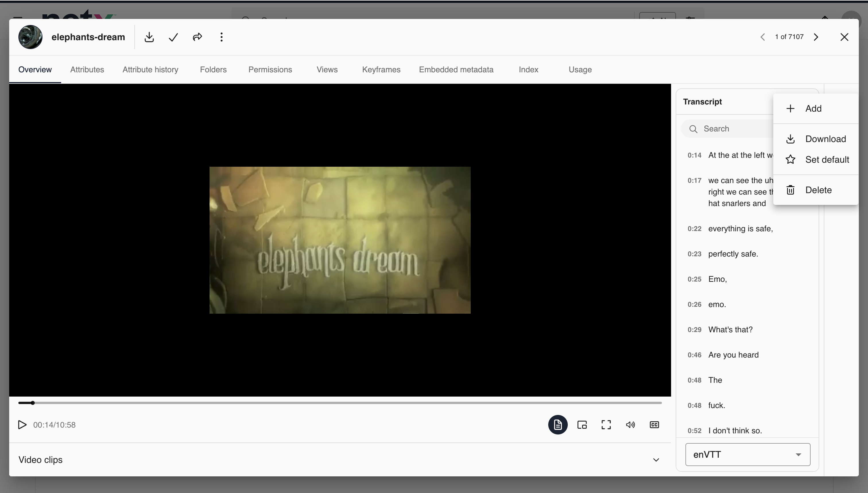Switch to the Attributes tab

pyautogui.click(x=87, y=69)
